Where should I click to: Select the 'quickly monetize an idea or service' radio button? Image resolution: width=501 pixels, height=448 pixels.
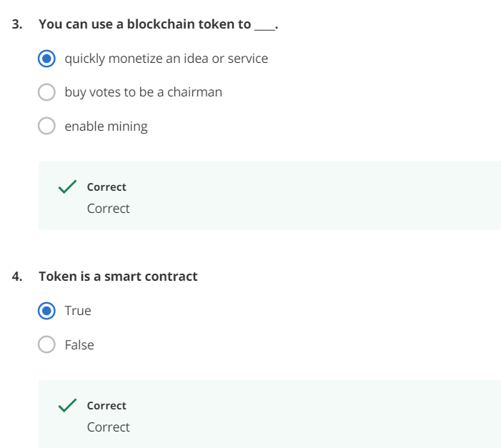pos(46,59)
